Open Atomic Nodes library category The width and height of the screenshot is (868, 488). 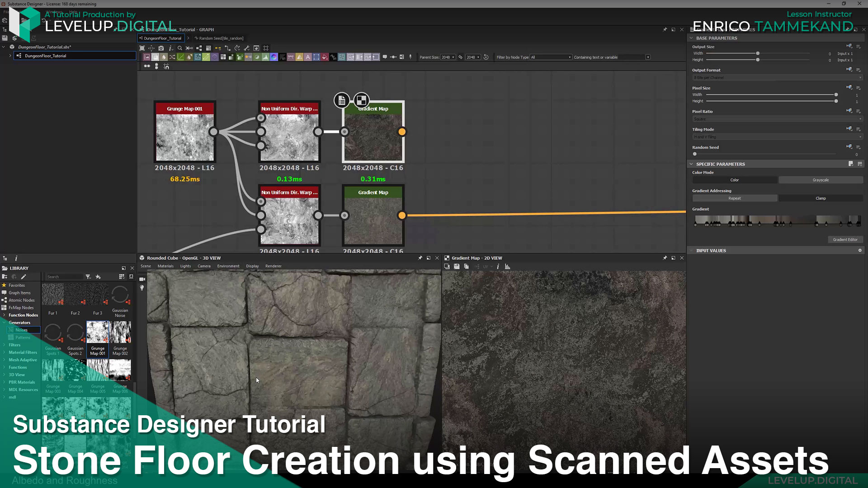21,300
